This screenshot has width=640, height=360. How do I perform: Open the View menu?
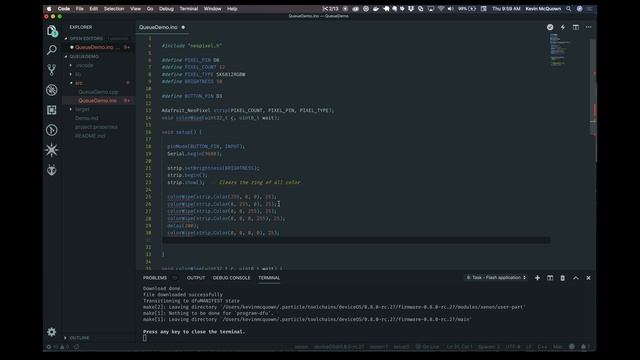[x=136, y=9]
